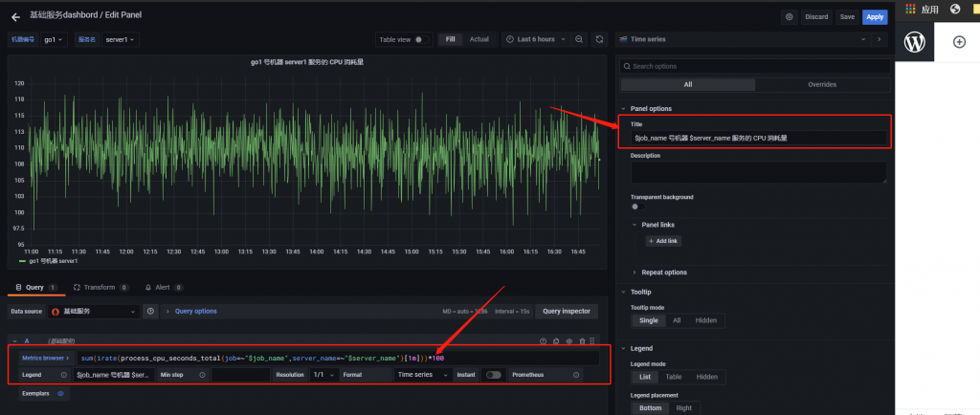Click the panel Title input field

(758, 138)
